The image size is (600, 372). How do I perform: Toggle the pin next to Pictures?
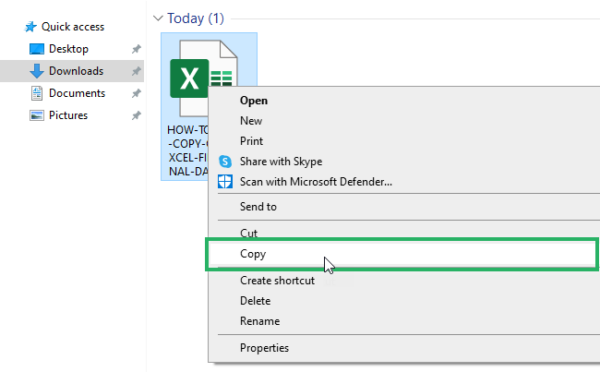[136, 116]
